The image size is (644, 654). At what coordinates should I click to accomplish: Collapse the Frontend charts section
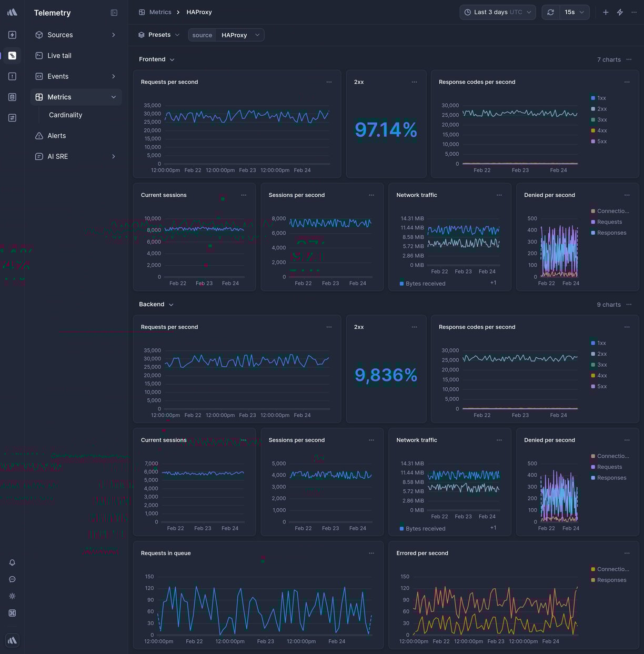click(172, 59)
